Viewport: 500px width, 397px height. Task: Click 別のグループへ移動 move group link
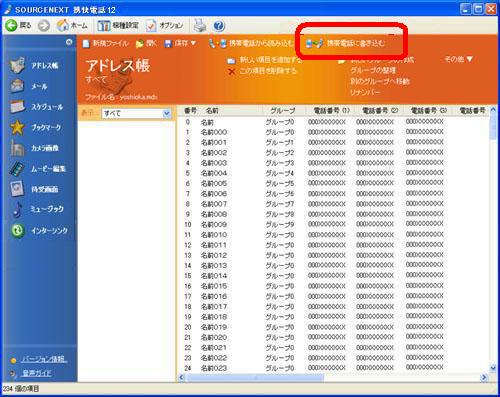click(380, 81)
